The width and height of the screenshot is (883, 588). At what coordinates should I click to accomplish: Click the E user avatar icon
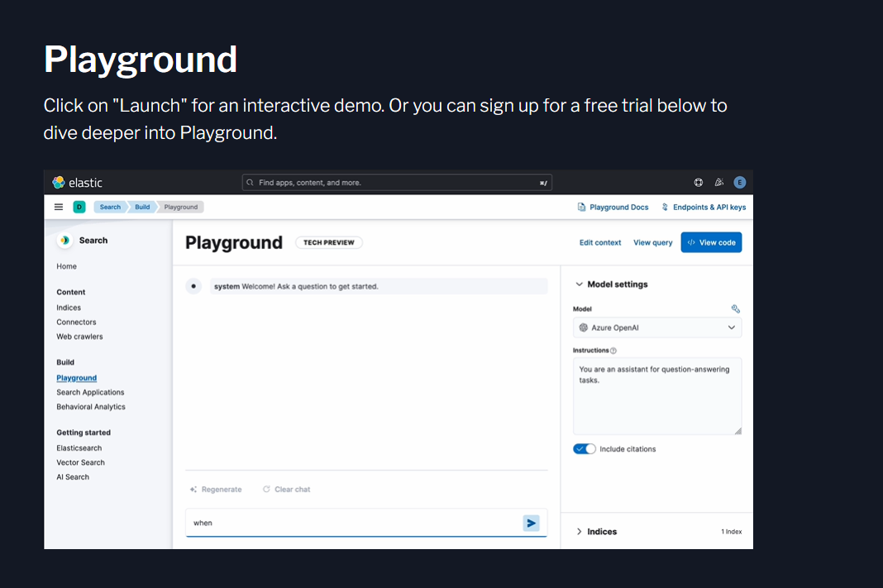click(x=740, y=182)
